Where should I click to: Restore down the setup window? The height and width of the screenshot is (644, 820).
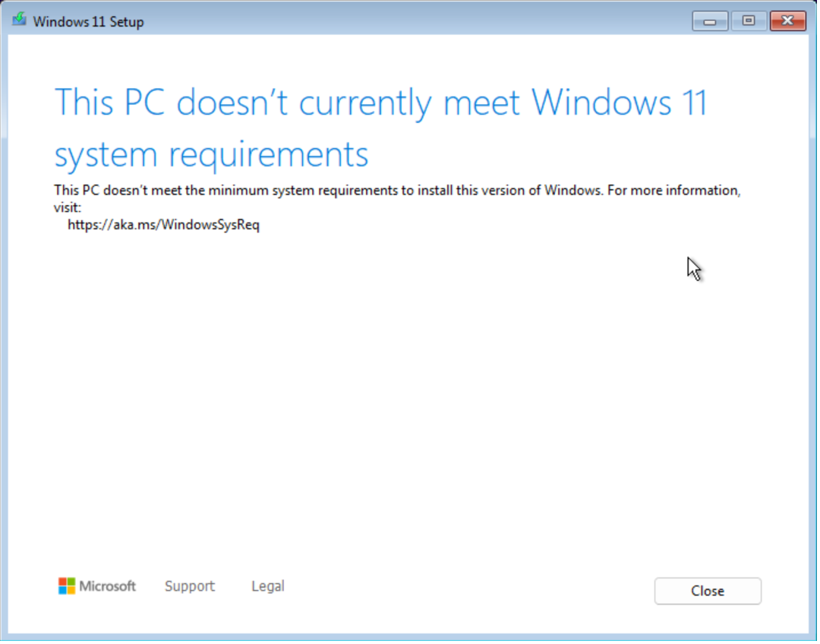pyautogui.click(x=749, y=21)
